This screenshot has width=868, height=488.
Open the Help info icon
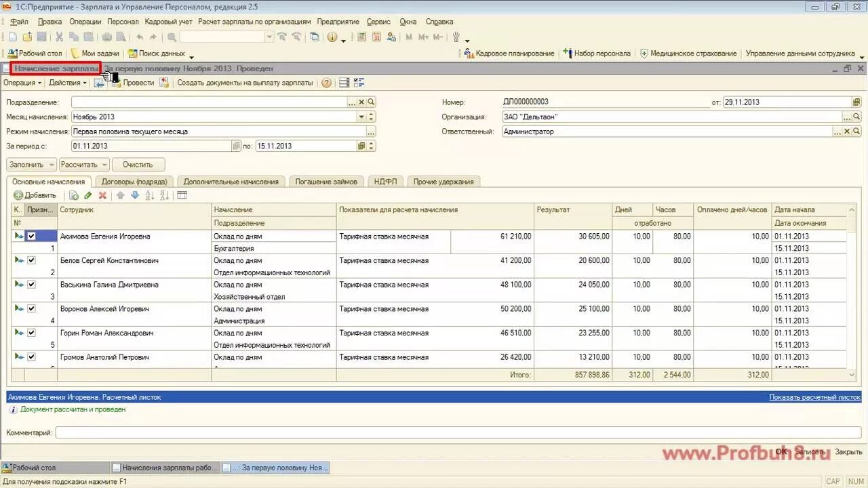click(x=332, y=37)
